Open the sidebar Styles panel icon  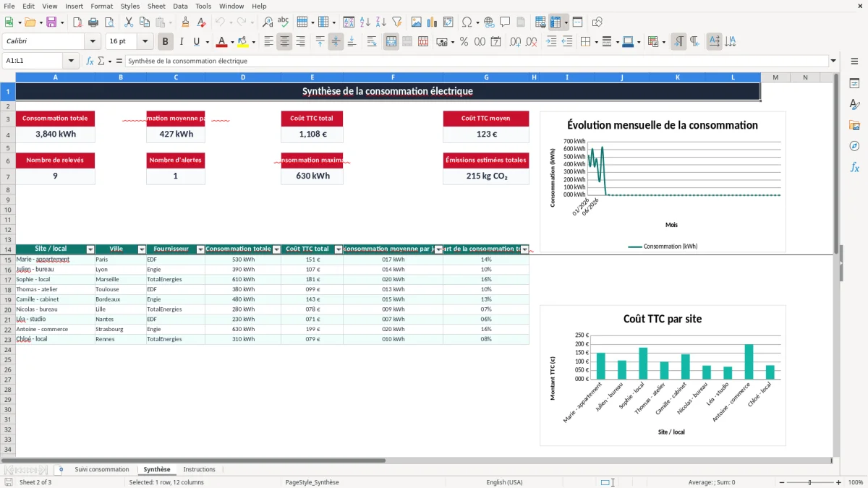(854, 105)
